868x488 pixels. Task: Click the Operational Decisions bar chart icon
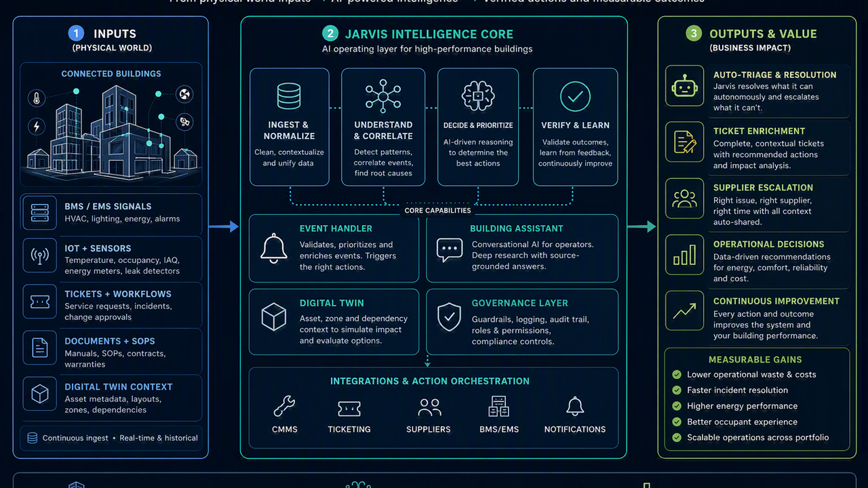684,255
